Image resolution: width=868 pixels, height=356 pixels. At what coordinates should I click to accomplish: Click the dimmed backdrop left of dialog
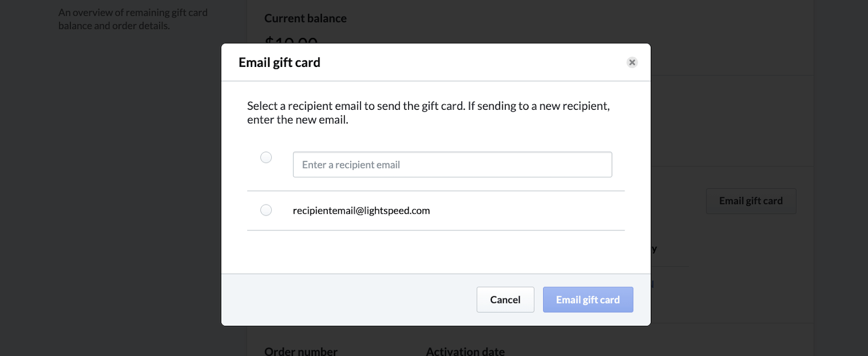121,181
